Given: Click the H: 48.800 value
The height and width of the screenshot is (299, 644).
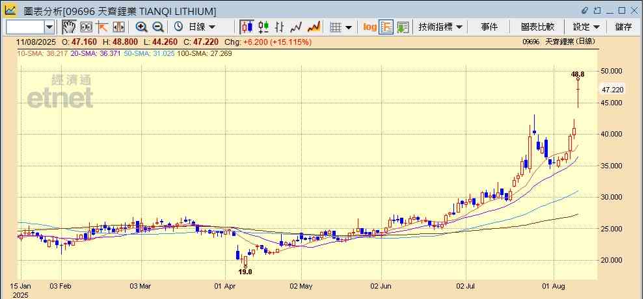Looking at the screenshot, I should click(x=121, y=42).
